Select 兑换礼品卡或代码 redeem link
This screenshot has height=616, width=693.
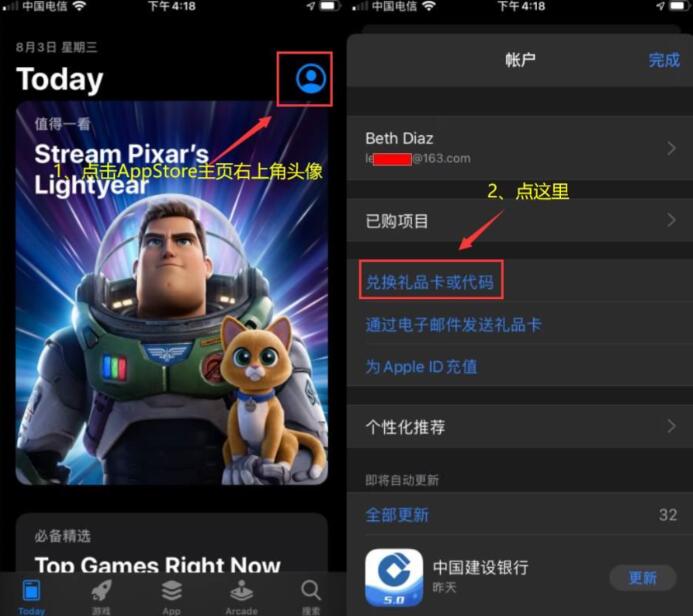tap(430, 281)
